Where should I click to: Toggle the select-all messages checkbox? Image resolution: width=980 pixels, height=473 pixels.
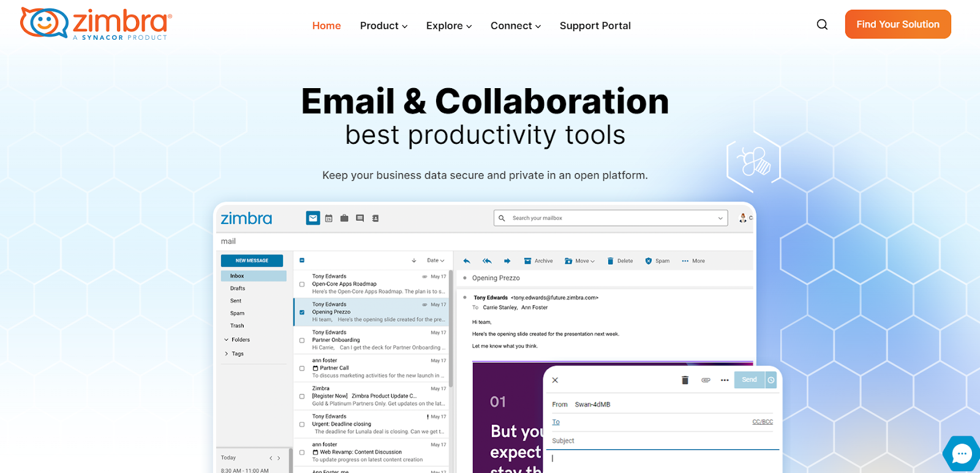[x=302, y=261]
